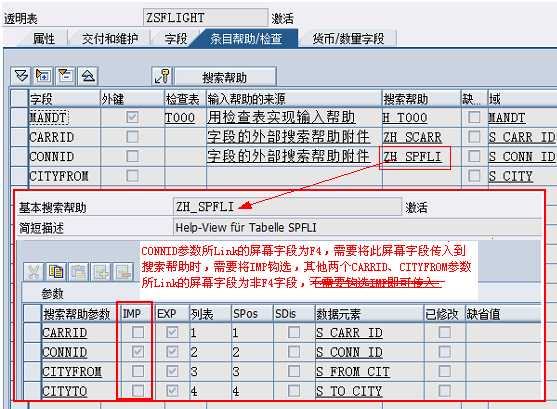The height and width of the screenshot is (409, 557).
Task: Click the SPos value 4 in CITYTO row
Action: [236, 391]
